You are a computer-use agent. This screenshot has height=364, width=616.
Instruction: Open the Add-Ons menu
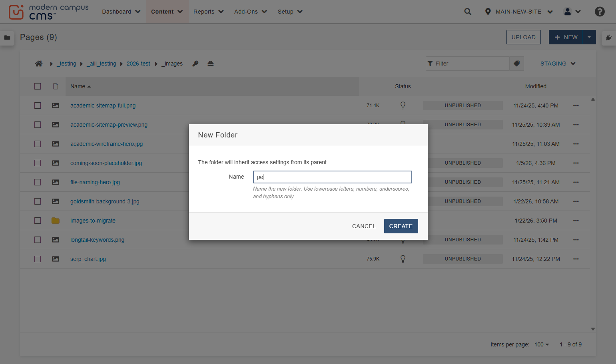(x=250, y=12)
